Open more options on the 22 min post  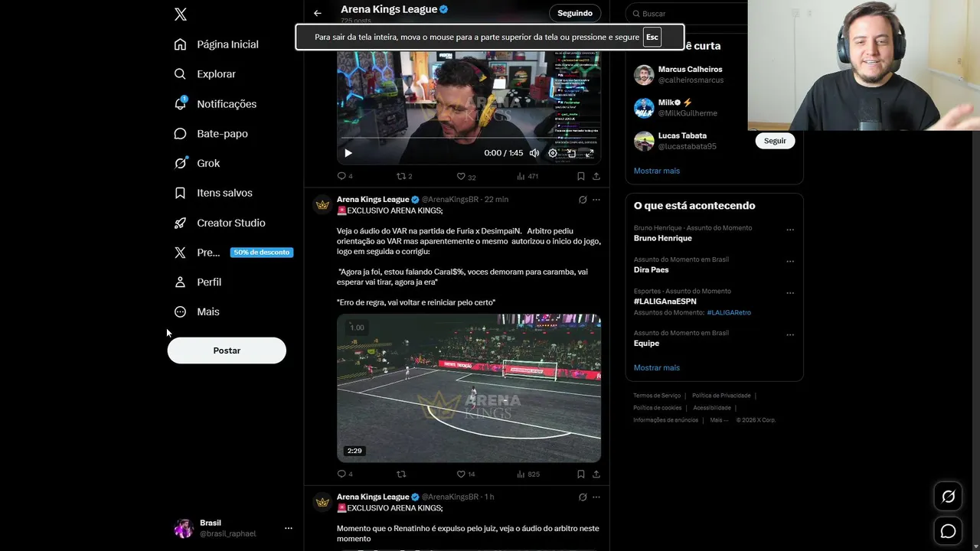(596, 200)
